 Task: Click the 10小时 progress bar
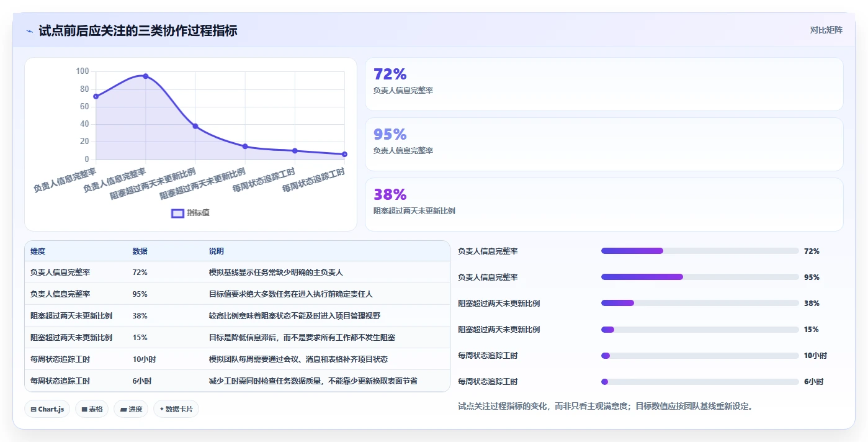coord(700,356)
